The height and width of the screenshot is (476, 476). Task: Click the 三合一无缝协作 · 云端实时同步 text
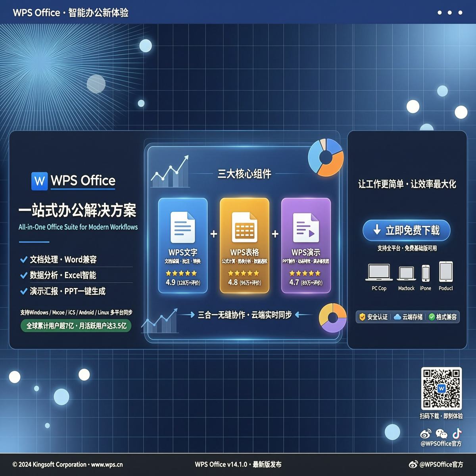(245, 315)
